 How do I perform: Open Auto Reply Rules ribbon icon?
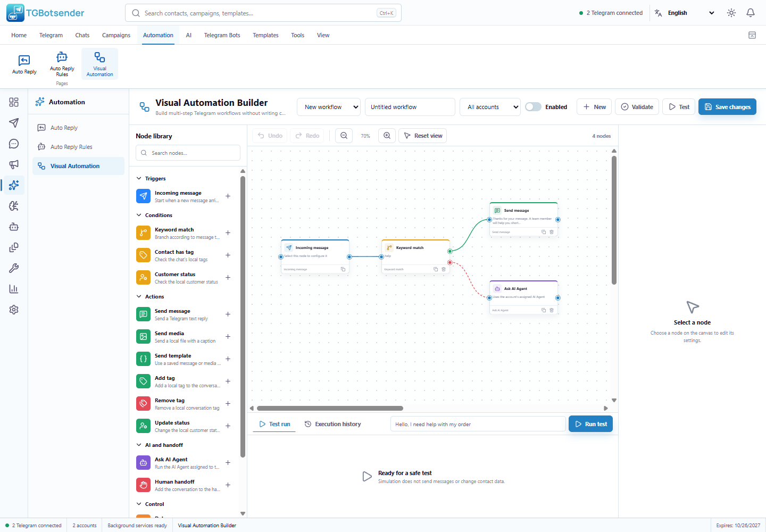click(x=62, y=64)
